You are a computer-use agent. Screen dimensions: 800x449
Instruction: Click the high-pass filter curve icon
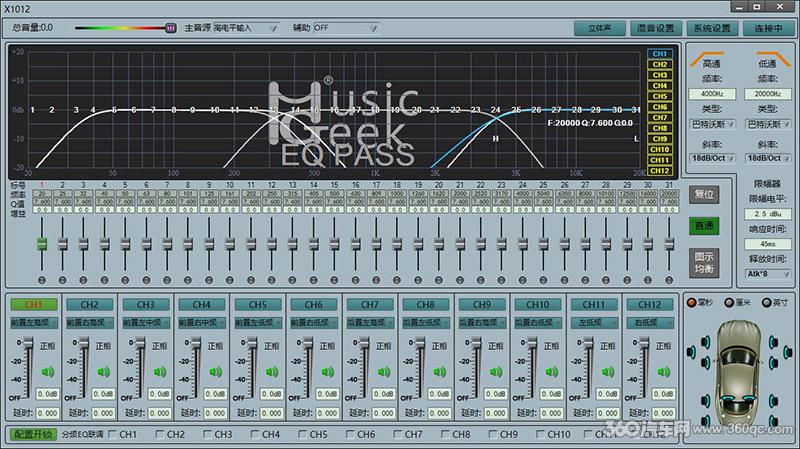tap(707, 58)
